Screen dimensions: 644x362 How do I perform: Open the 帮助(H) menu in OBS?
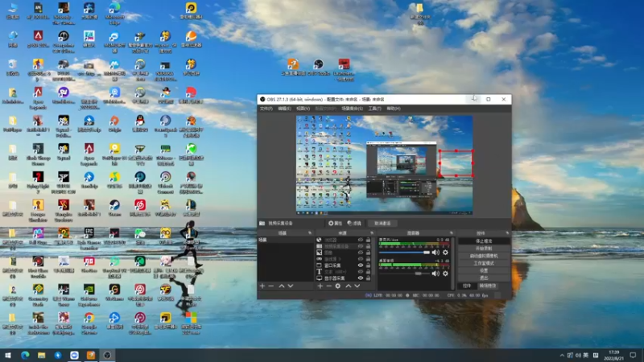[394, 109]
